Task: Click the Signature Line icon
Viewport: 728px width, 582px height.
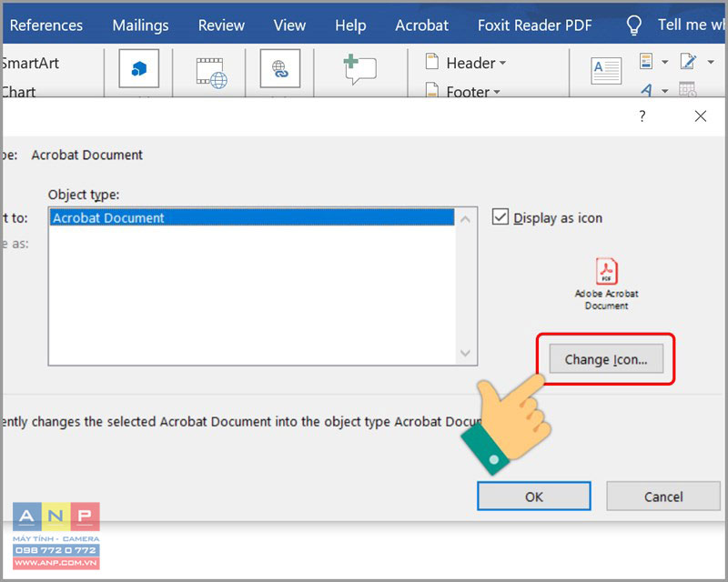Action: coord(688,61)
